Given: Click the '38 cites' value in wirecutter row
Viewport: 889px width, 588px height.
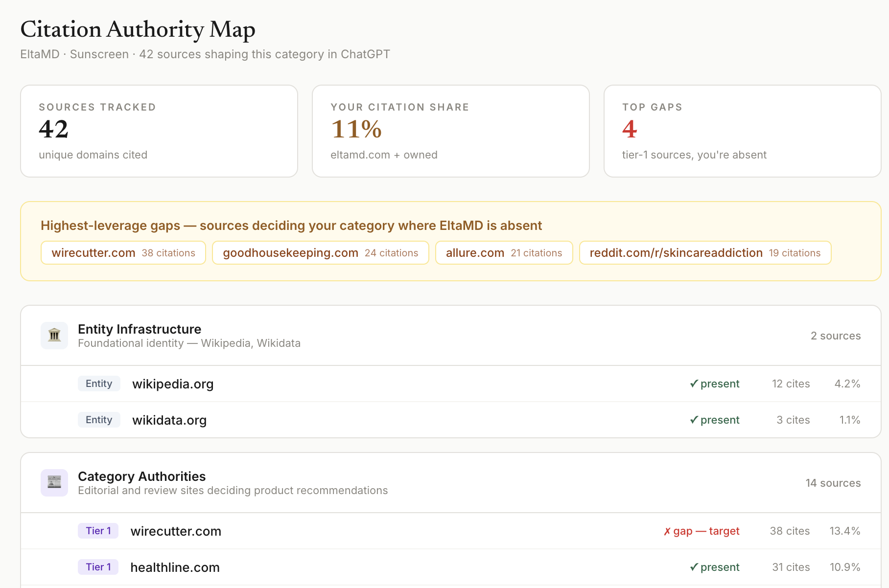Looking at the screenshot, I should point(790,531).
